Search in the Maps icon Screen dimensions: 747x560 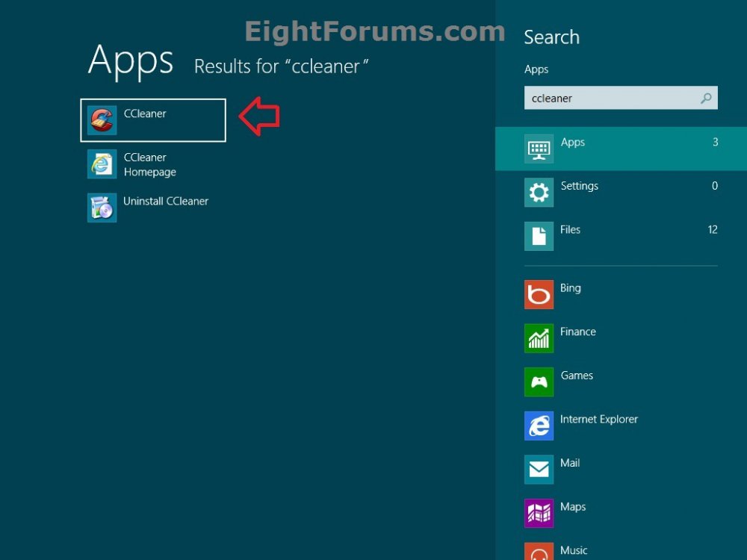coord(539,514)
